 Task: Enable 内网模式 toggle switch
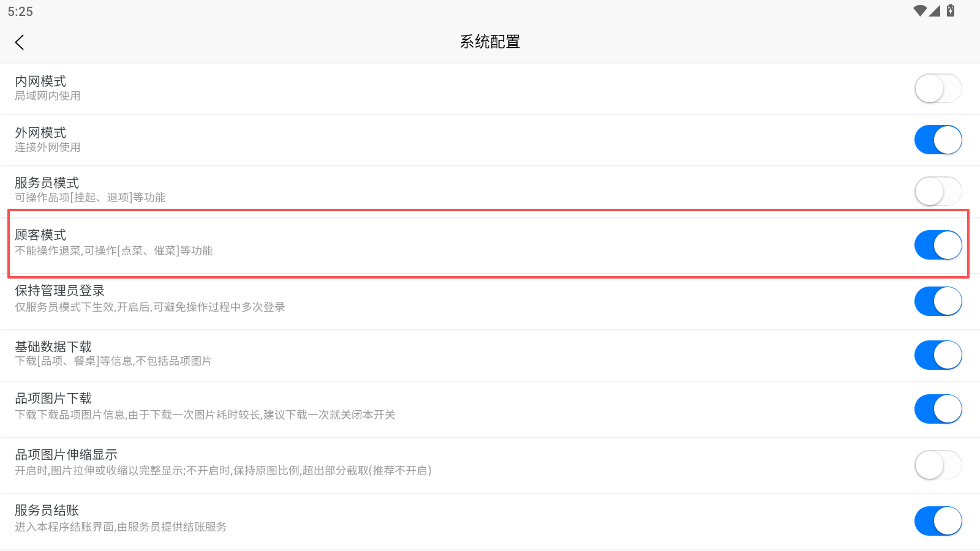938,89
